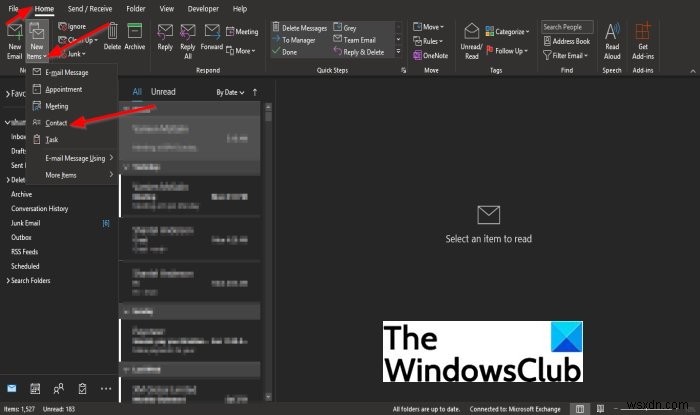Open the By Date sort dropdown
This screenshot has height=415, width=700.
(230, 92)
